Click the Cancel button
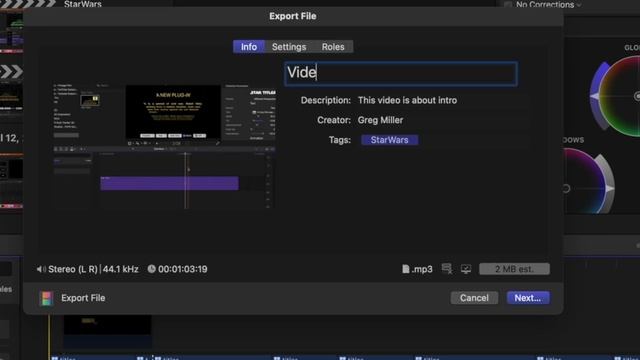The image size is (640, 360). 474,298
